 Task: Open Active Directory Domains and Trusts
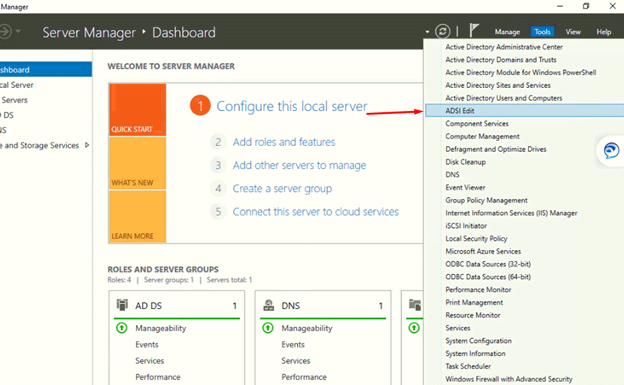point(501,60)
